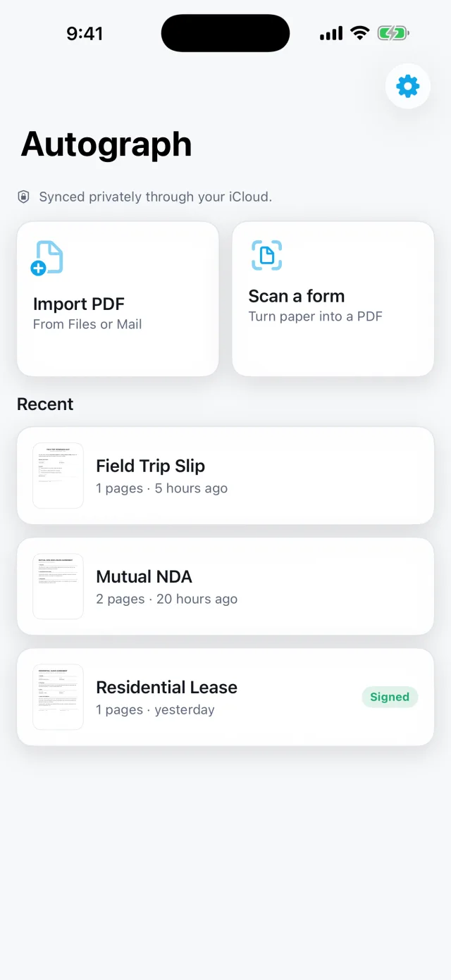Open the Residential Lease page thumbnail

click(x=58, y=697)
